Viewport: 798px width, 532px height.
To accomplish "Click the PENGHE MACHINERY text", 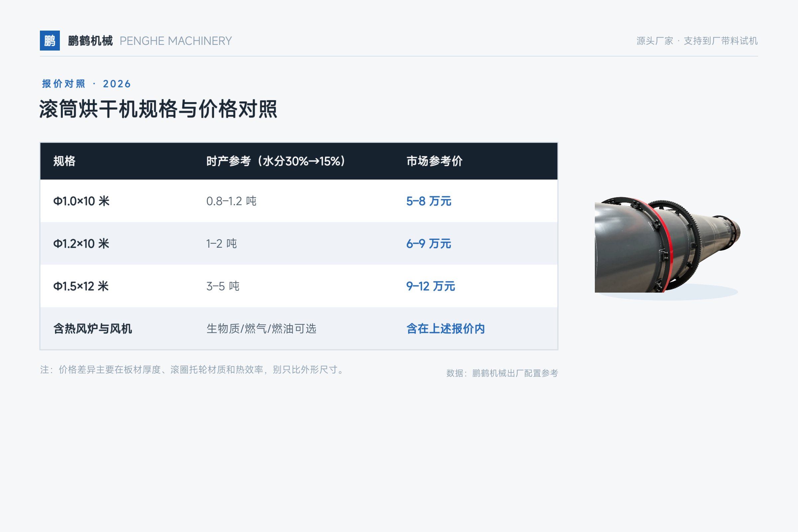I will click(176, 41).
